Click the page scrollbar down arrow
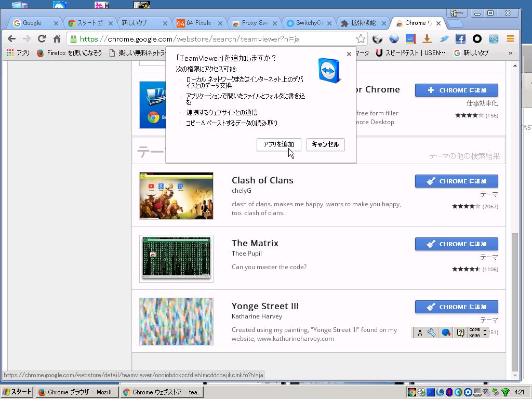The width and height of the screenshot is (532, 399). (x=515, y=375)
